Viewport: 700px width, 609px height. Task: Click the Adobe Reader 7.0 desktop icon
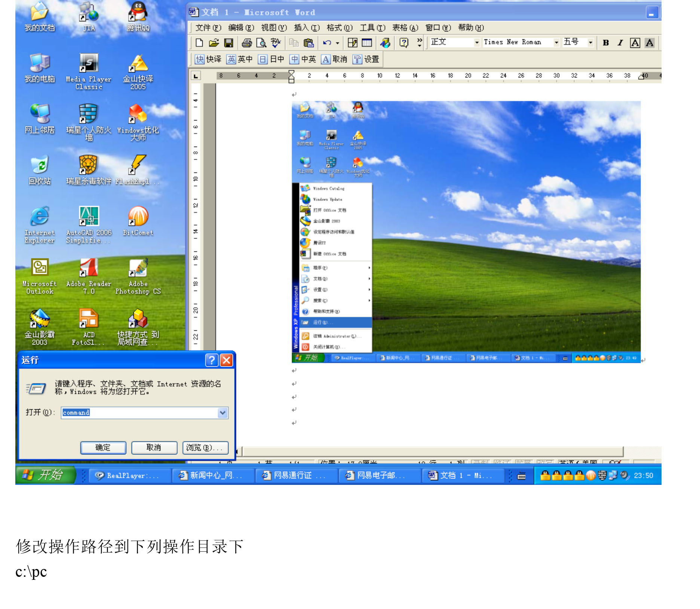tap(89, 276)
